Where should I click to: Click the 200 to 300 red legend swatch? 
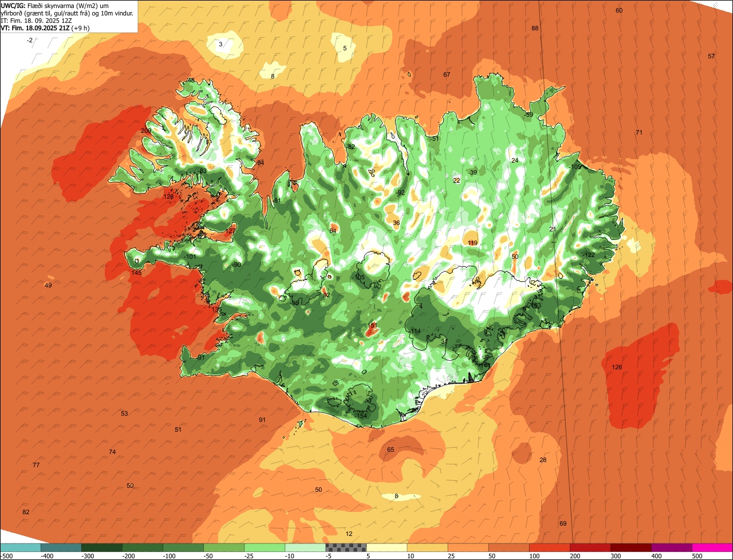pos(590,547)
